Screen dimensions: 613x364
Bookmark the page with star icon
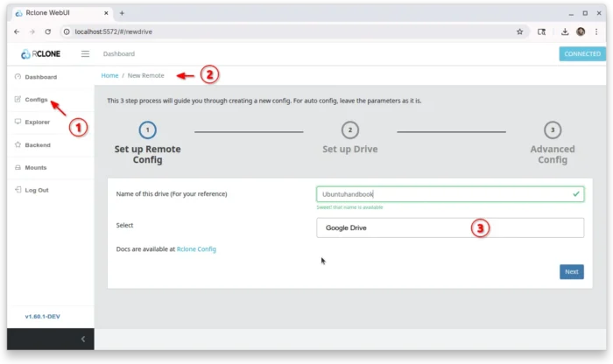(x=519, y=31)
